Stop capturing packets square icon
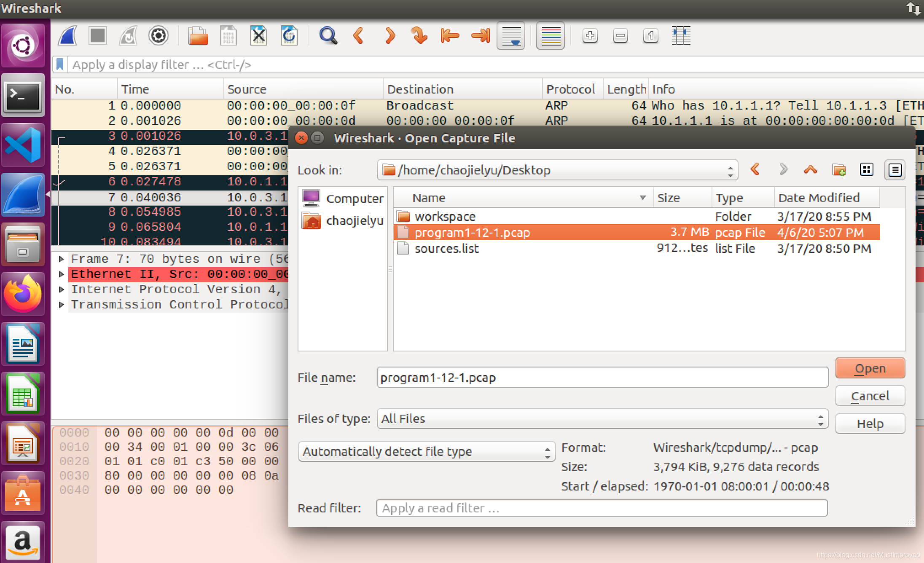The width and height of the screenshot is (924, 563). click(x=98, y=35)
